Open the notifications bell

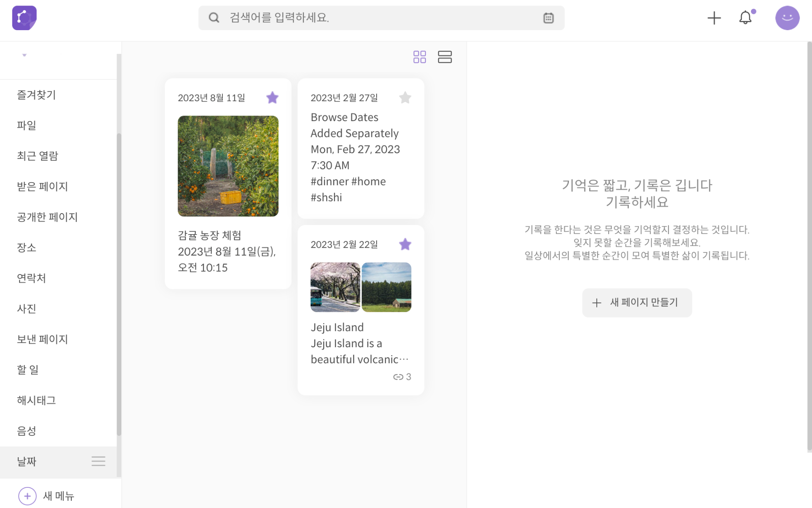pyautogui.click(x=745, y=17)
